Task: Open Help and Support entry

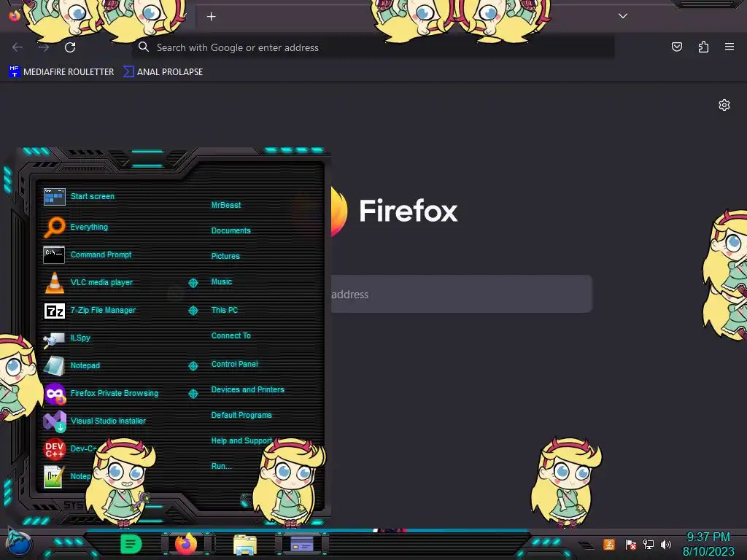Action: click(x=241, y=441)
